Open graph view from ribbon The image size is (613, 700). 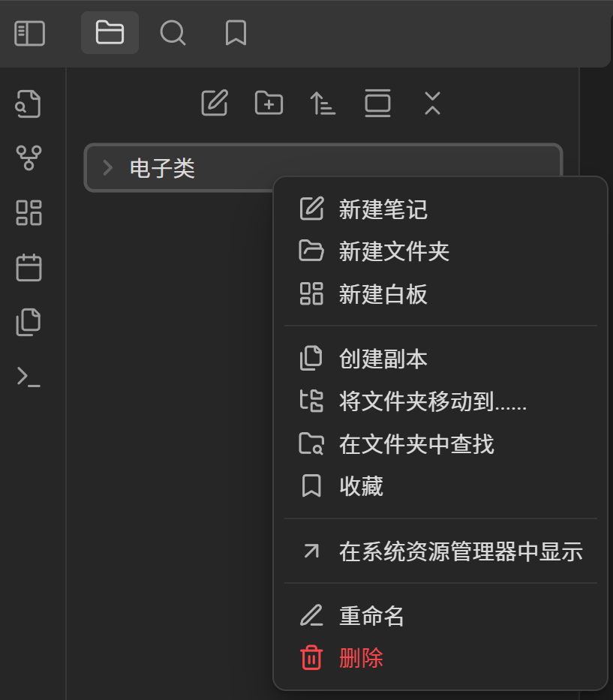pyautogui.click(x=29, y=158)
